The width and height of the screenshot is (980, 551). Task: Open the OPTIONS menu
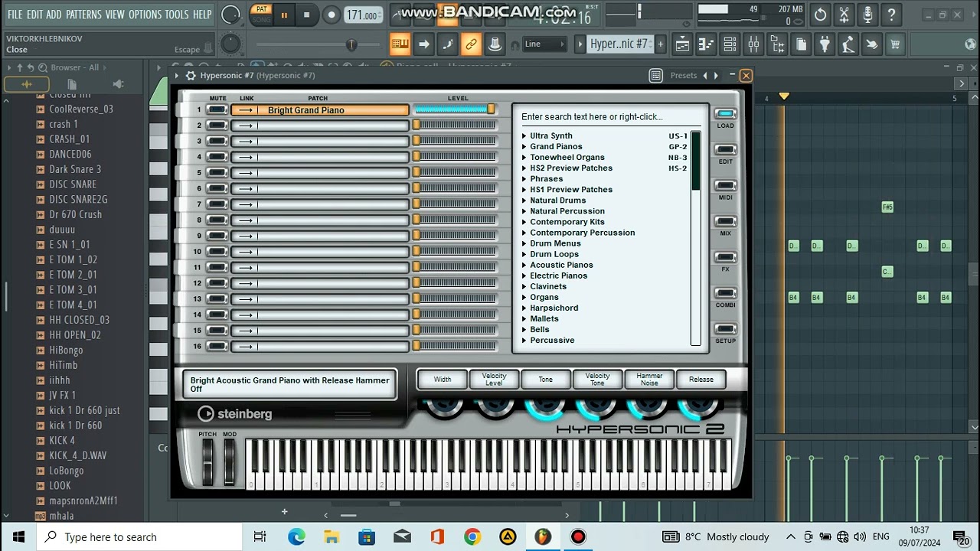click(145, 15)
